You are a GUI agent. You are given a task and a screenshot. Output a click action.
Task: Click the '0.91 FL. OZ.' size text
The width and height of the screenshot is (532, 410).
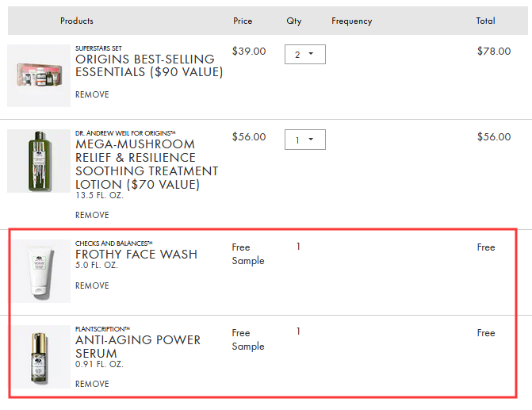(99, 364)
